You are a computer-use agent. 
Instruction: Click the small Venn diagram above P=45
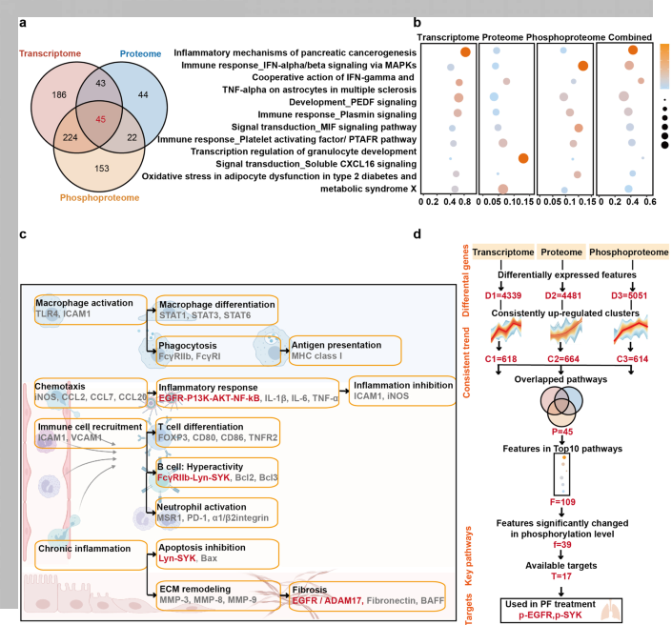[561, 407]
